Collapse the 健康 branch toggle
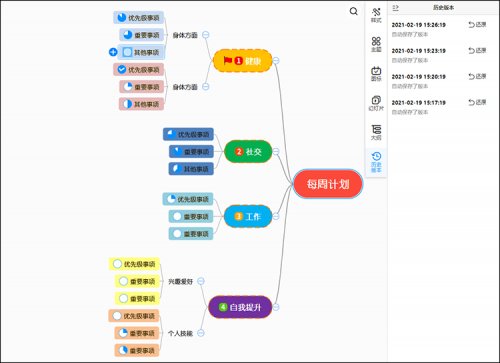The height and width of the screenshot is (363, 500). pos(276,61)
